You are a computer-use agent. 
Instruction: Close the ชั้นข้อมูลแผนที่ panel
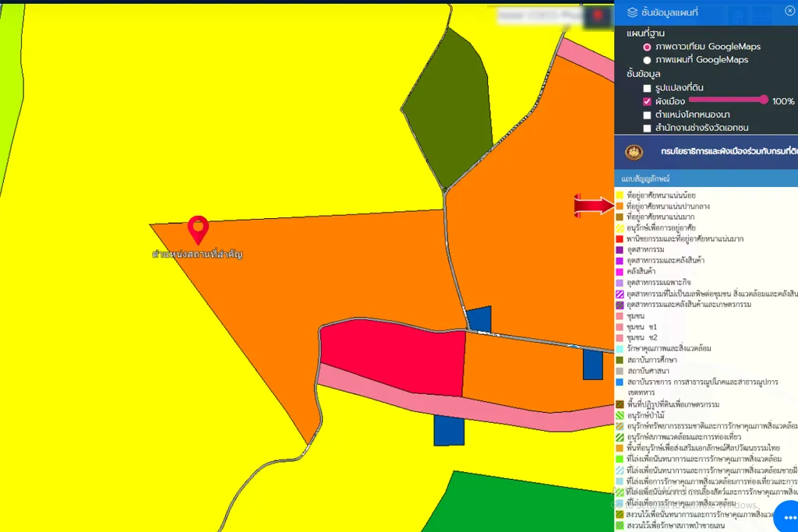click(790, 11)
